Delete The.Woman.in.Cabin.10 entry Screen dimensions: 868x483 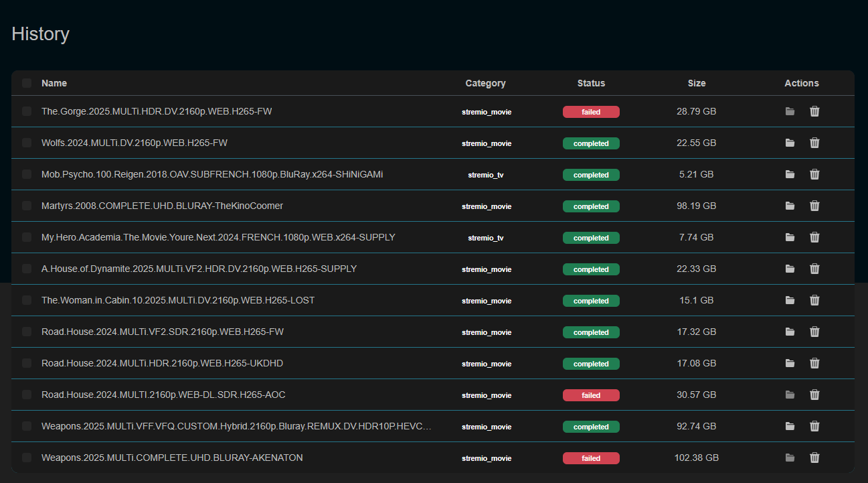[x=814, y=300]
